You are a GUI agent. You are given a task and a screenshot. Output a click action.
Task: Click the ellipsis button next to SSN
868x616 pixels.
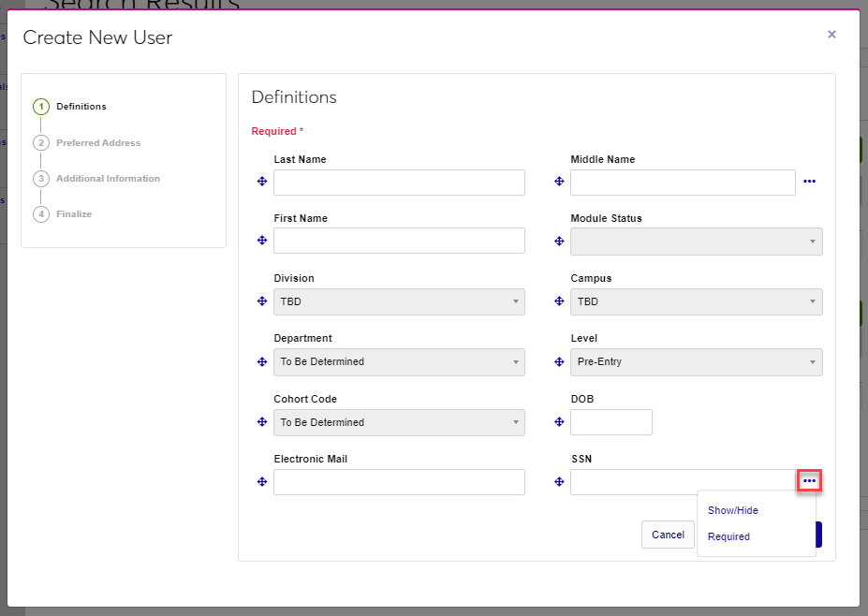click(809, 481)
